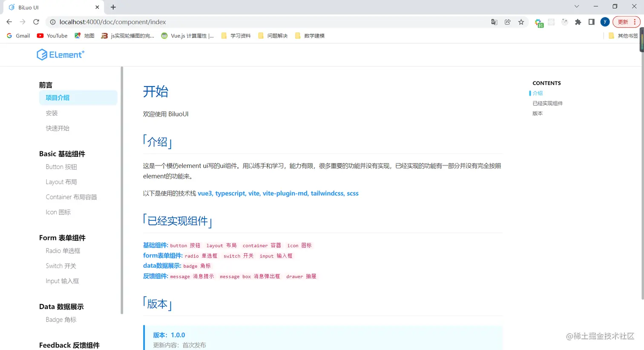Open 地图 maps bookmark

click(84, 36)
